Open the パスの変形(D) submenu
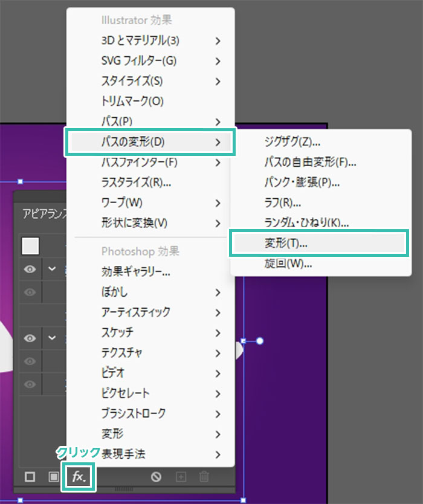 click(150, 142)
